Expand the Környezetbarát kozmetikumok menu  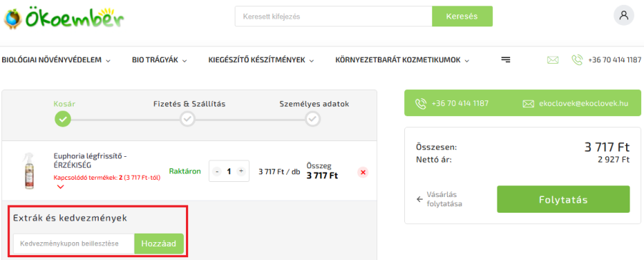click(402, 60)
